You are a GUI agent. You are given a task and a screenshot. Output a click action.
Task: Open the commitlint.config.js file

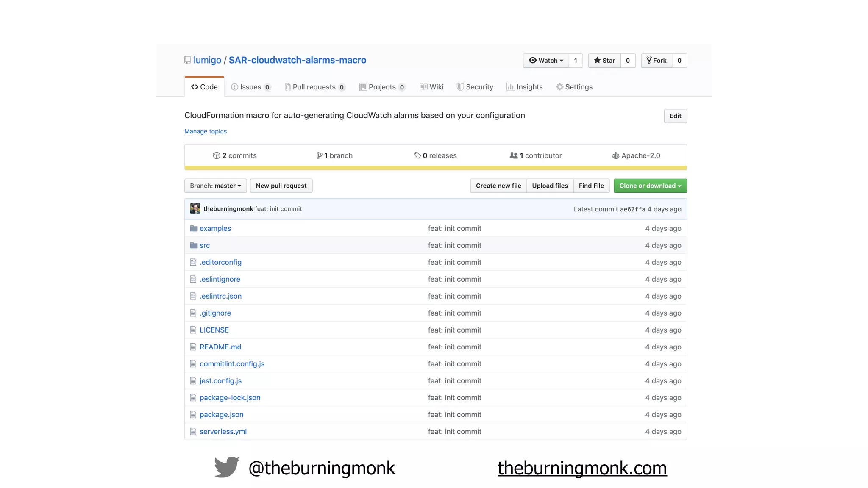(232, 364)
